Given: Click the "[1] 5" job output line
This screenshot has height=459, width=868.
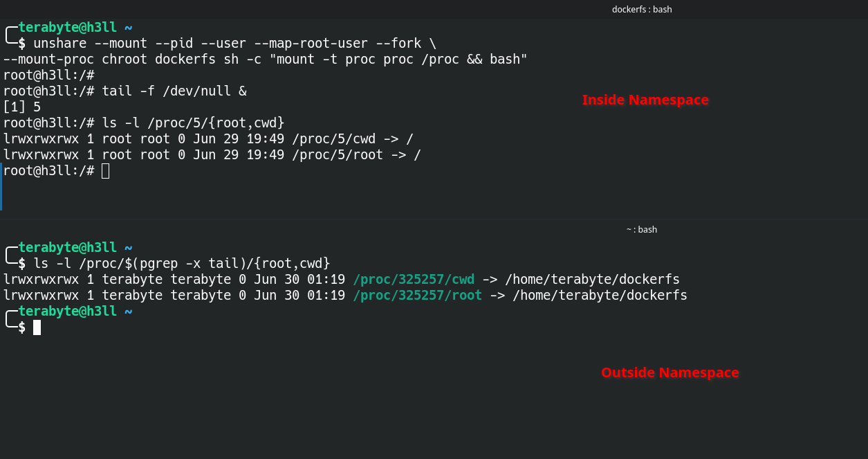Looking at the screenshot, I should coord(22,107).
